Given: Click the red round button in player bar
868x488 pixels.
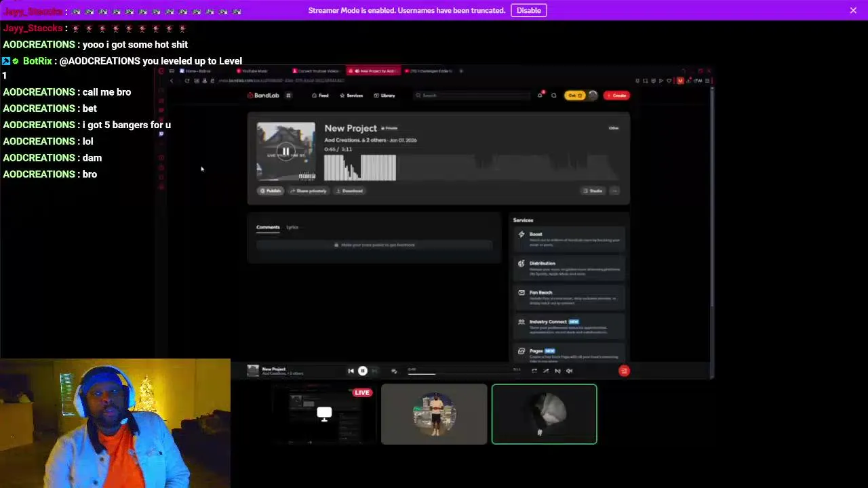Looking at the screenshot, I should (624, 371).
